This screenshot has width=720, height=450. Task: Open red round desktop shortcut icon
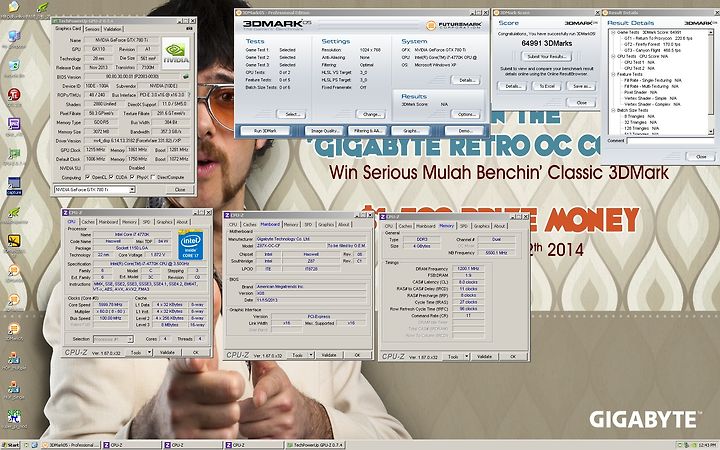pyautogui.click(x=14, y=95)
